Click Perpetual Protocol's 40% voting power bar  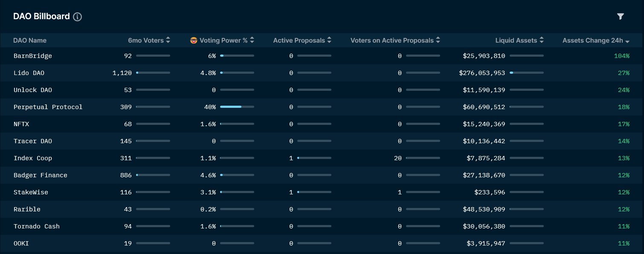coord(237,107)
